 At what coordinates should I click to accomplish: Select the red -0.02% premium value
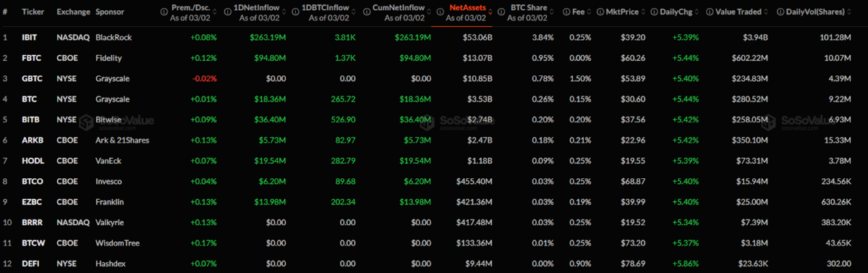pos(204,78)
